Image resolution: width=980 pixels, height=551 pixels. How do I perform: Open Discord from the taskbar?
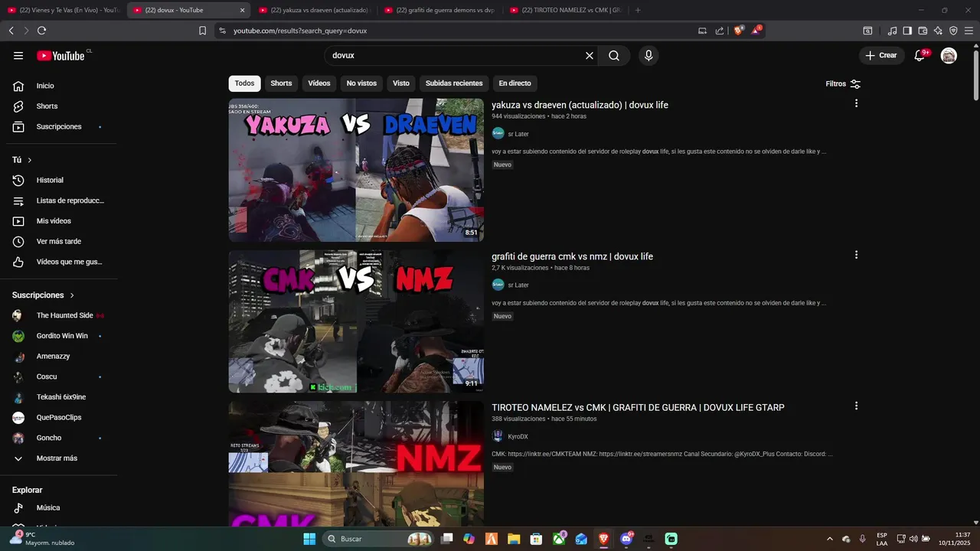(x=626, y=539)
